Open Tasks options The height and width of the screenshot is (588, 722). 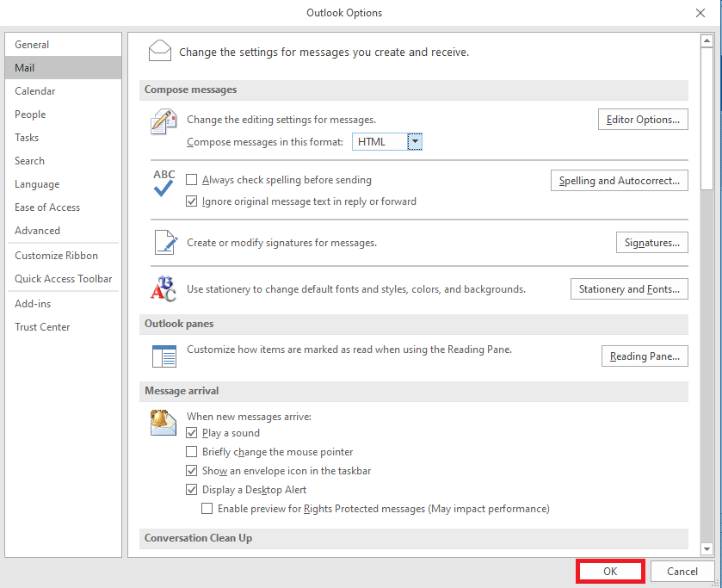[x=63, y=138]
